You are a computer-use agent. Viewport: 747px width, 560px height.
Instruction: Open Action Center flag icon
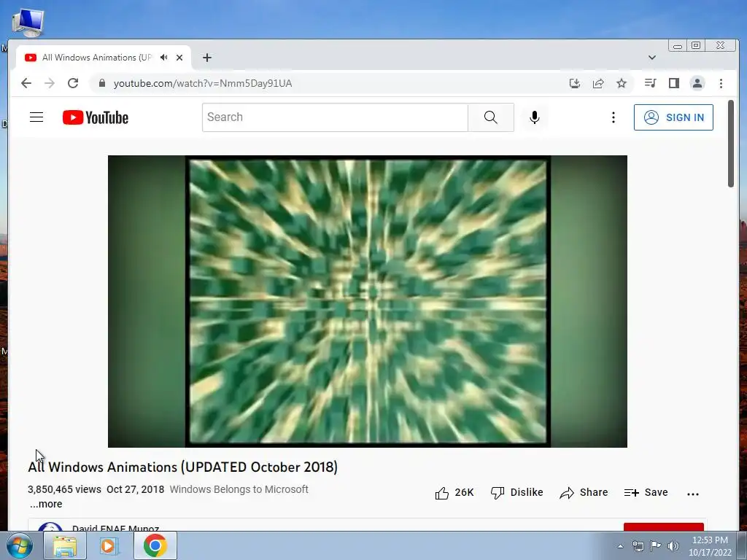[x=655, y=546]
